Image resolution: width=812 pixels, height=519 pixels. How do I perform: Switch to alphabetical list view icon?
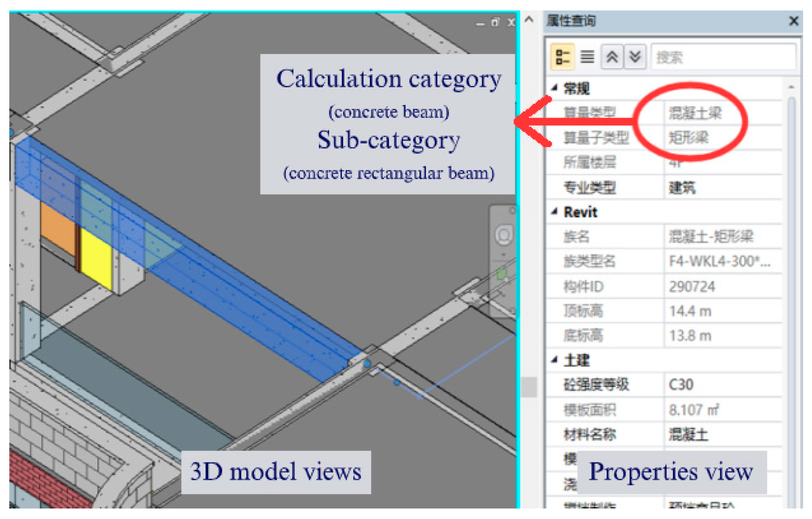(x=587, y=57)
